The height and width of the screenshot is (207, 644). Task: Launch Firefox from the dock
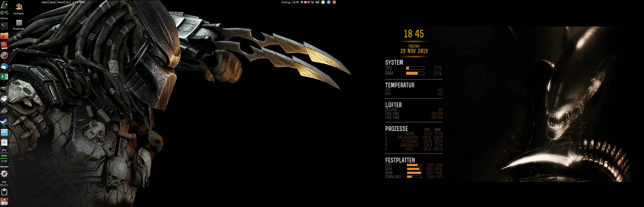pos(4,56)
